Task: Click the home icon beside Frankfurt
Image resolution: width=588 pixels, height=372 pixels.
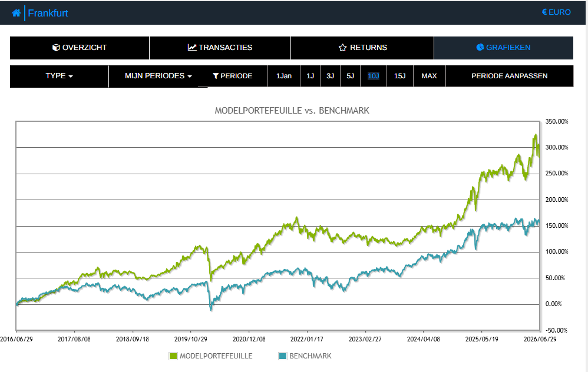Action: (16, 13)
